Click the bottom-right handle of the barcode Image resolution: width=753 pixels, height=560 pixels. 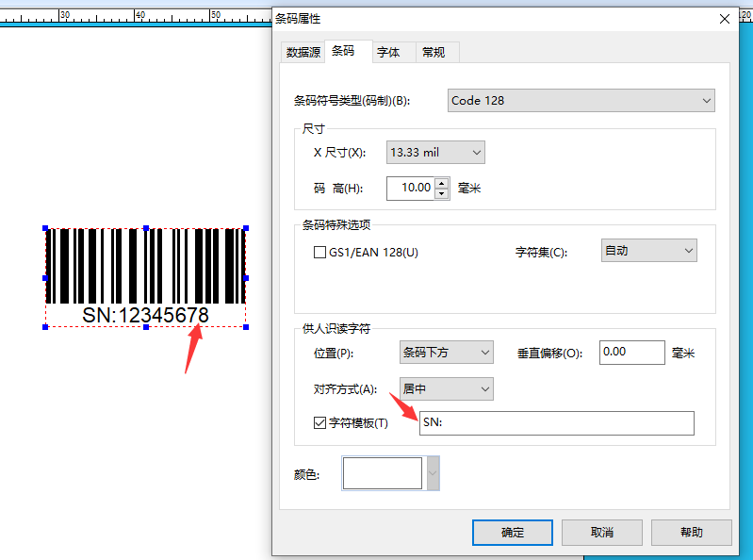(246, 327)
